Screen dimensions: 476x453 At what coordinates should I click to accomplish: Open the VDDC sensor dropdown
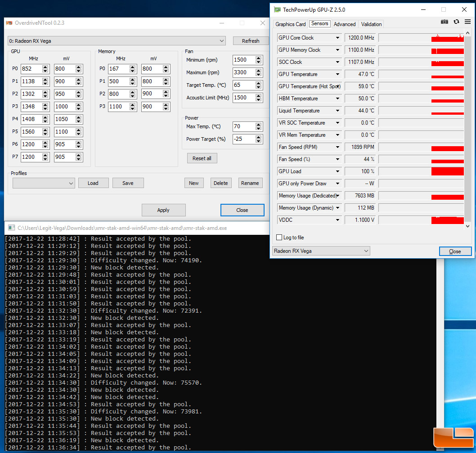[x=337, y=220]
